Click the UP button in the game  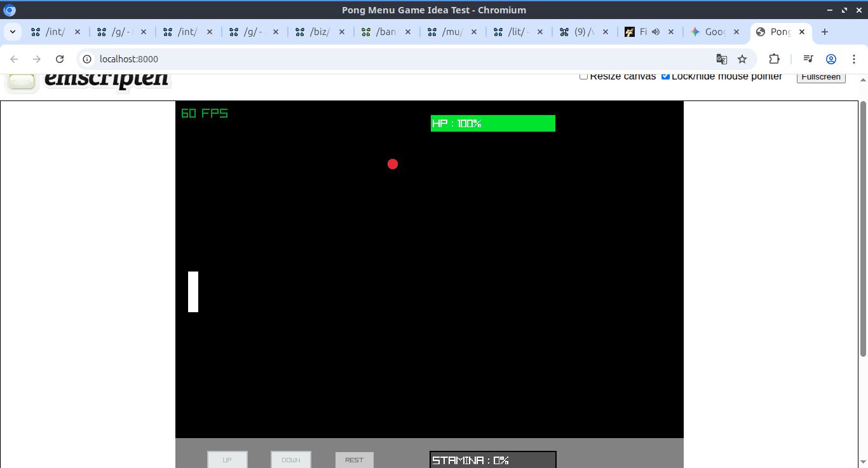(227, 460)
